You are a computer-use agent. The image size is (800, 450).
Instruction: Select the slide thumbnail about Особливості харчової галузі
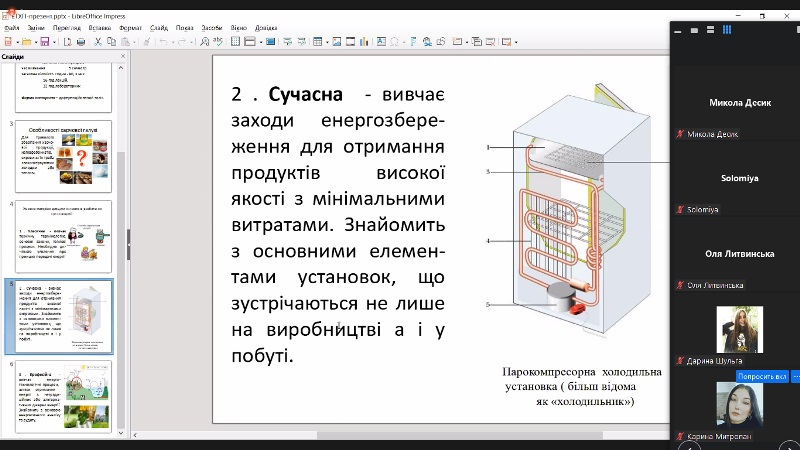click(x=64, y=156)
